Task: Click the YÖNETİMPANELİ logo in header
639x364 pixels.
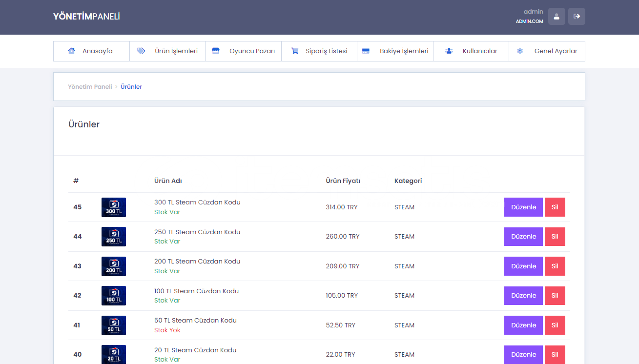Action: (x=86, y=17)
